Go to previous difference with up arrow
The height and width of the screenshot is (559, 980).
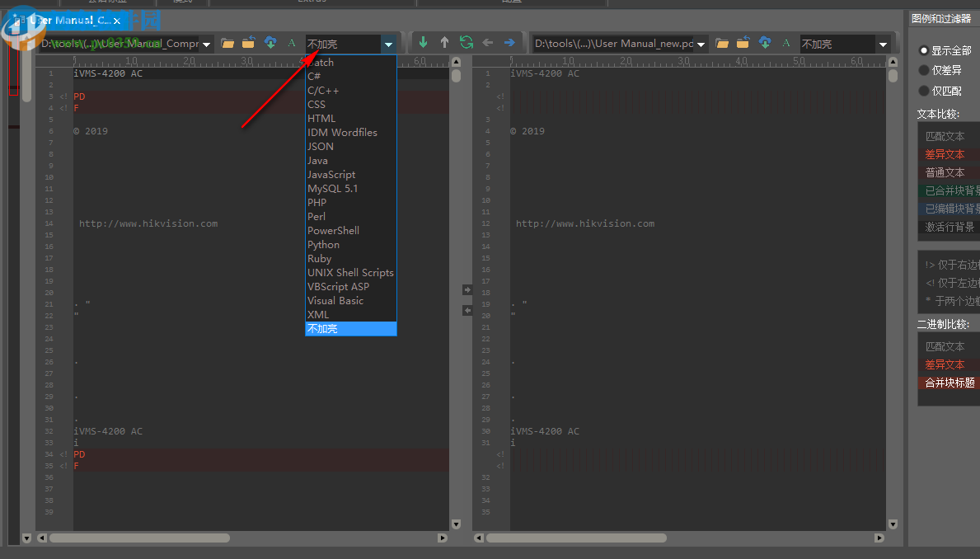point(444,43)
